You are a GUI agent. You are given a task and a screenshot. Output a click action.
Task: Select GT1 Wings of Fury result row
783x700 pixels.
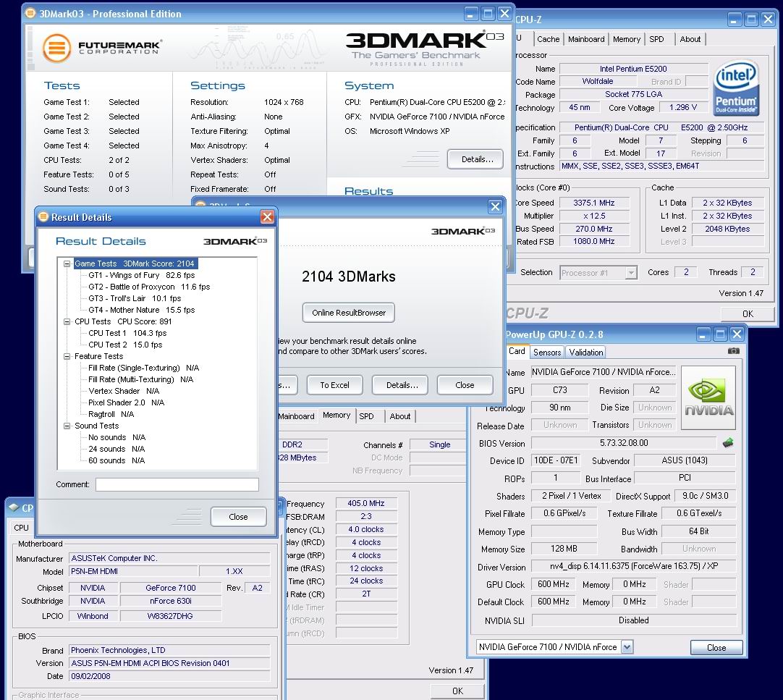click(x=141, y=275)
